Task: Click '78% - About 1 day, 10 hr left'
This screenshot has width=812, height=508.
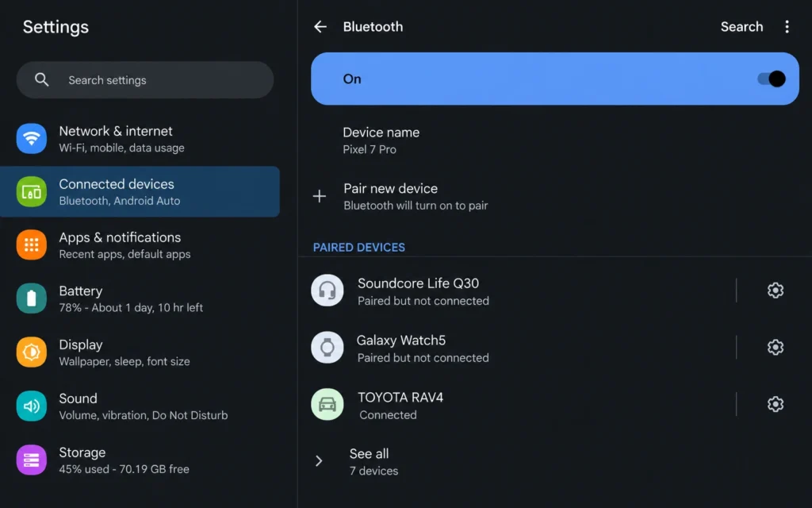Action: click(x=131, y=307)
